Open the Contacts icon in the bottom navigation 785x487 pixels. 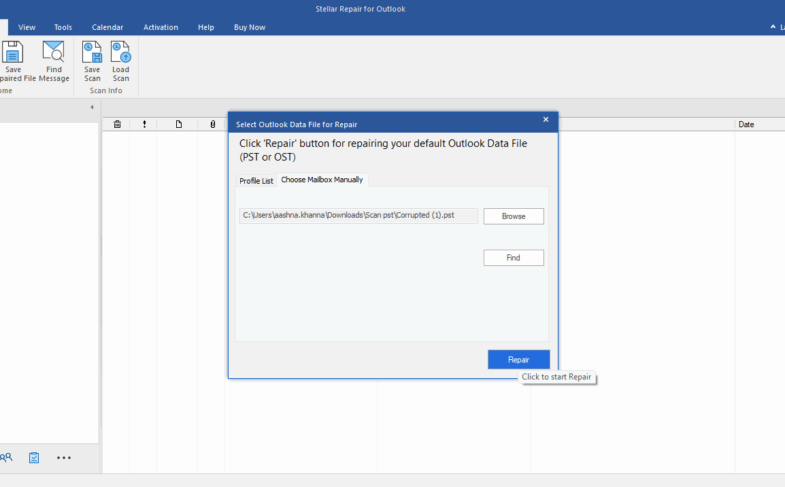pos(6,457)
